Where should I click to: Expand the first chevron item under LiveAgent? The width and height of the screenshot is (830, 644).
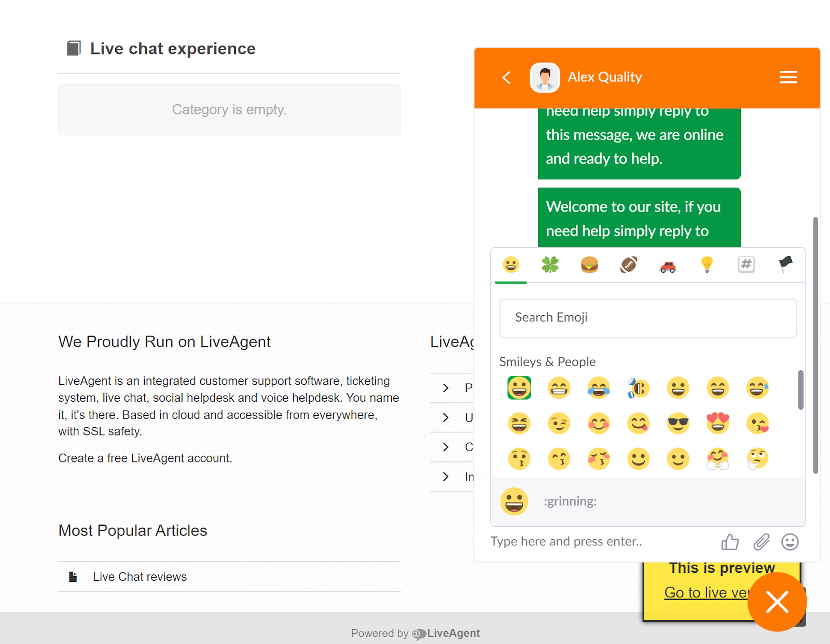446,388
